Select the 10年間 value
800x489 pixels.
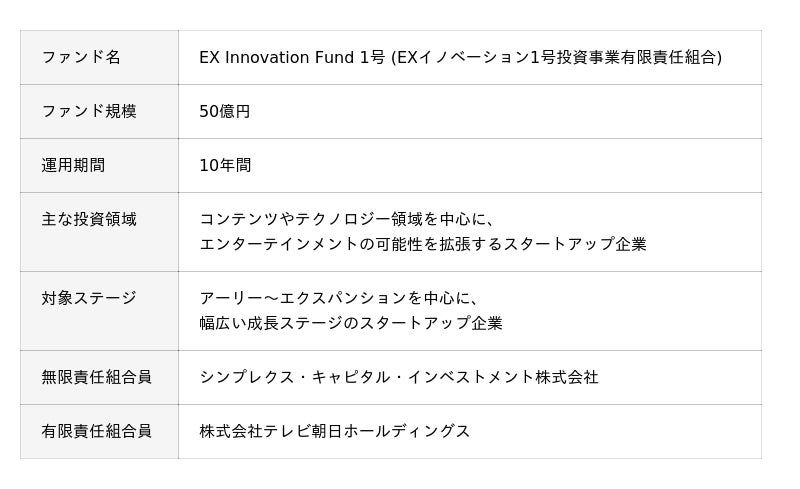[225, 165]
